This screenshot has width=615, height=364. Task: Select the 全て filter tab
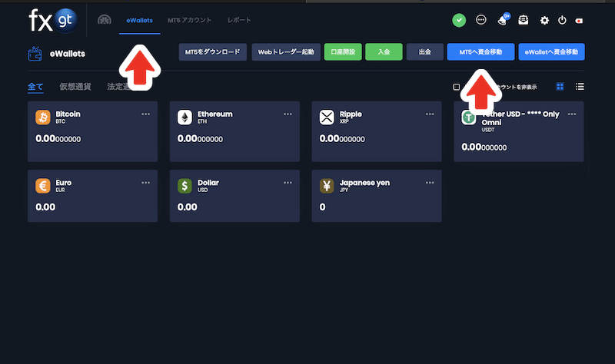pyautogui.click(x=35, y=87)
